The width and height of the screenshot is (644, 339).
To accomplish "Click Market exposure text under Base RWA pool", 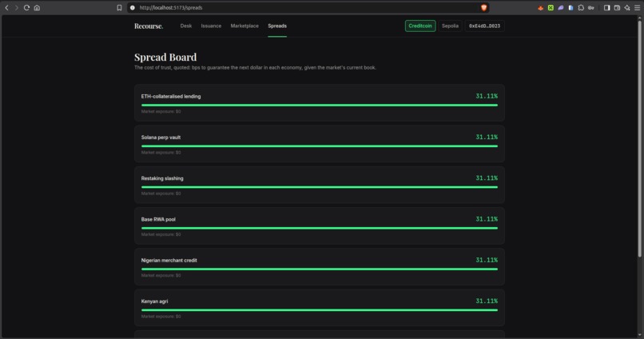I will pyautogui.click(x=161, y=234).
